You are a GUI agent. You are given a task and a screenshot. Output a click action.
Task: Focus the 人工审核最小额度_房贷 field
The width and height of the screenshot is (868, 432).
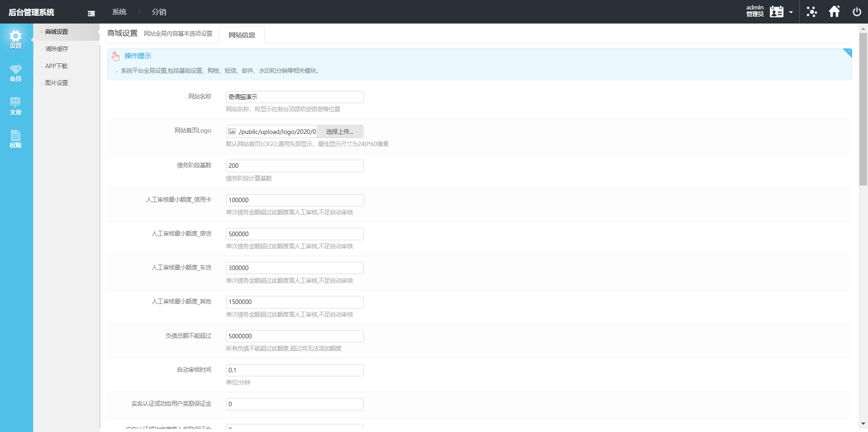point(295,234)
